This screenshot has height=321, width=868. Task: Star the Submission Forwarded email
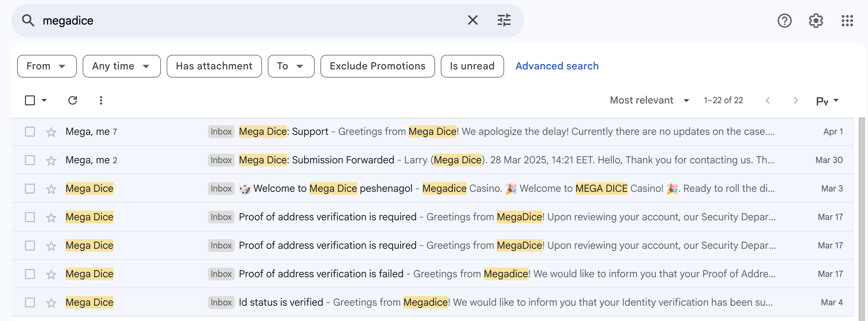(51, 160)
